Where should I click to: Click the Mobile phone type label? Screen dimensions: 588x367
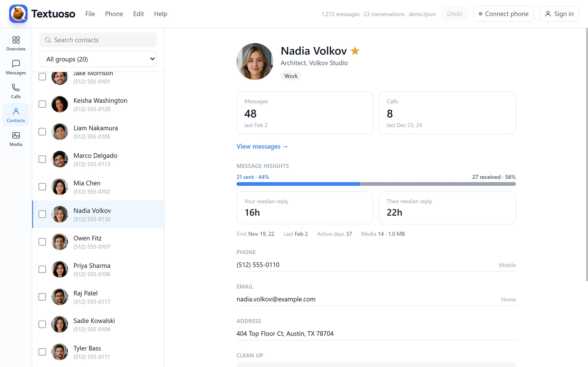coord(507,265)
